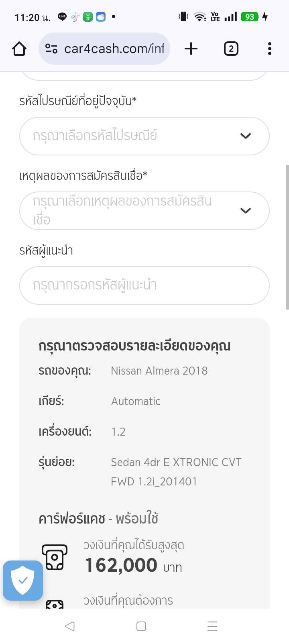Click the loan reason dropdown chevron

[x=245, y=211]
